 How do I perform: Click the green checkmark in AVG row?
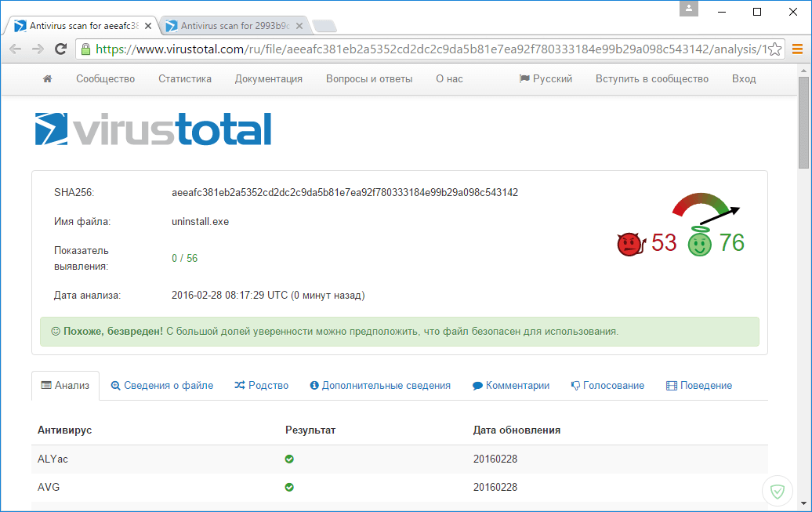[289, 487]
